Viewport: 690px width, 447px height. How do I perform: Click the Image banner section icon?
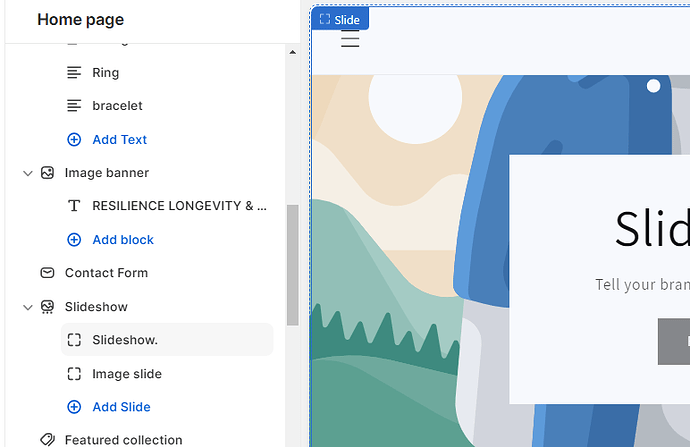click(x=48, y=173)
